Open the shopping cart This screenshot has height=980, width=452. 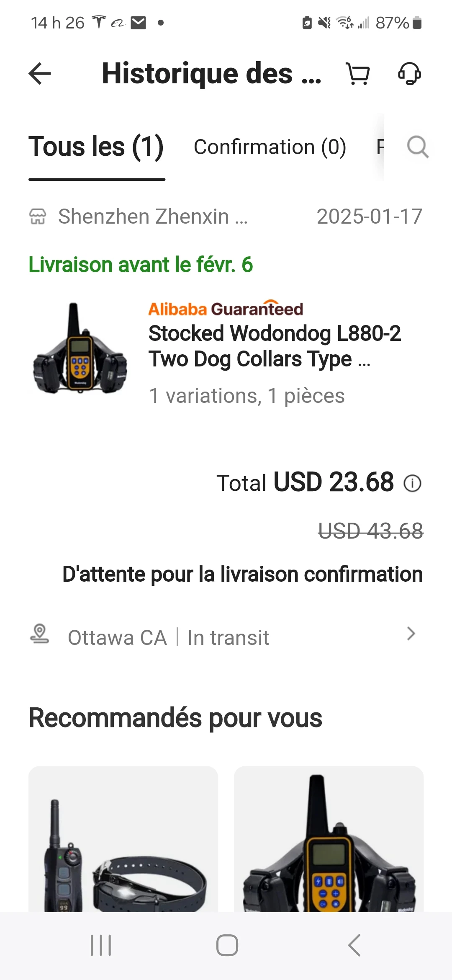358,74
